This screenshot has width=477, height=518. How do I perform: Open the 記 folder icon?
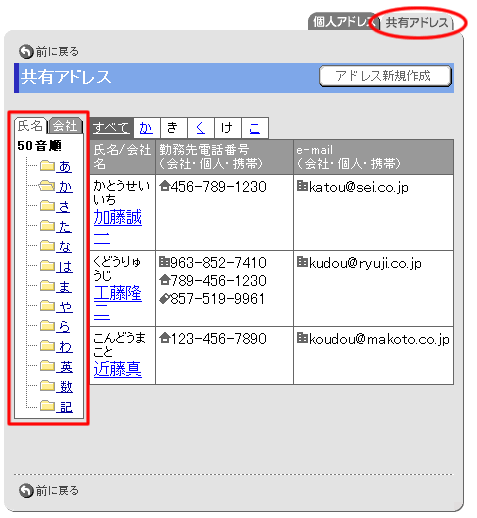(47, 406)
